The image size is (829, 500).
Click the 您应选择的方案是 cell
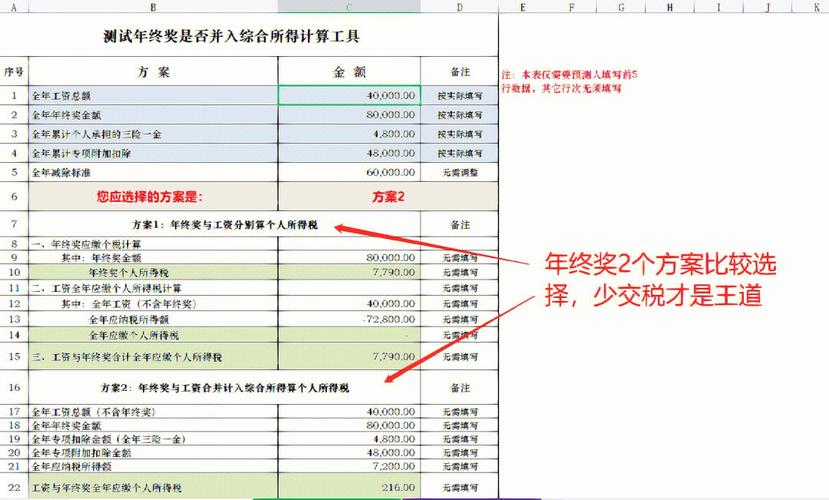point(153,197)
